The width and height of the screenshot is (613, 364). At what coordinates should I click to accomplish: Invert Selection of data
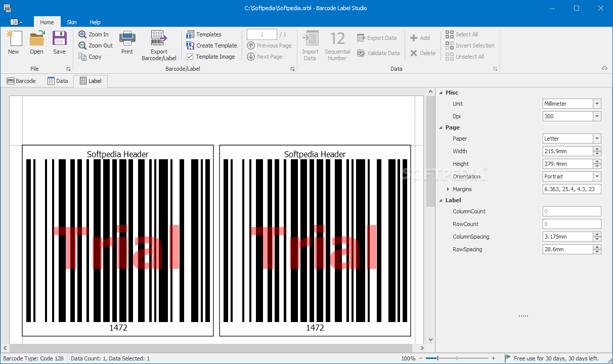coord(470,45)
